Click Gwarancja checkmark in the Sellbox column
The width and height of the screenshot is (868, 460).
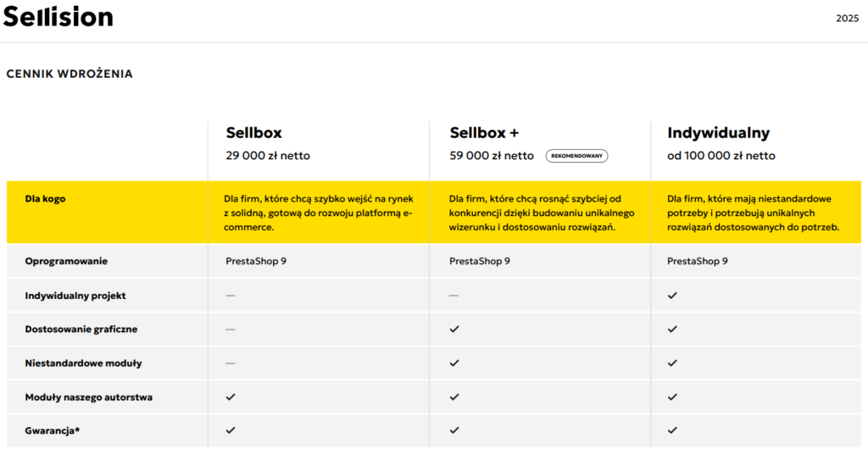[x=231, y=430]
